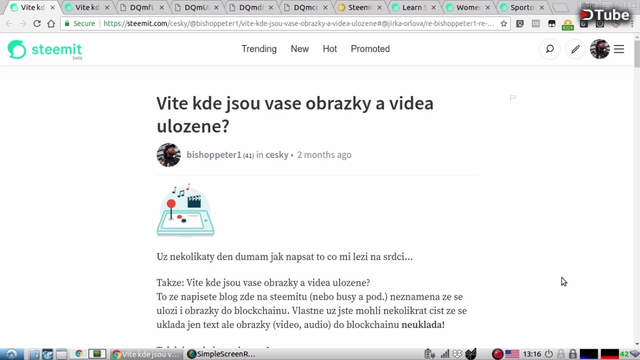The width and height of the screenshot is (640, 360).
Task: Click the flag icon beside the post title
Action: 513,98
